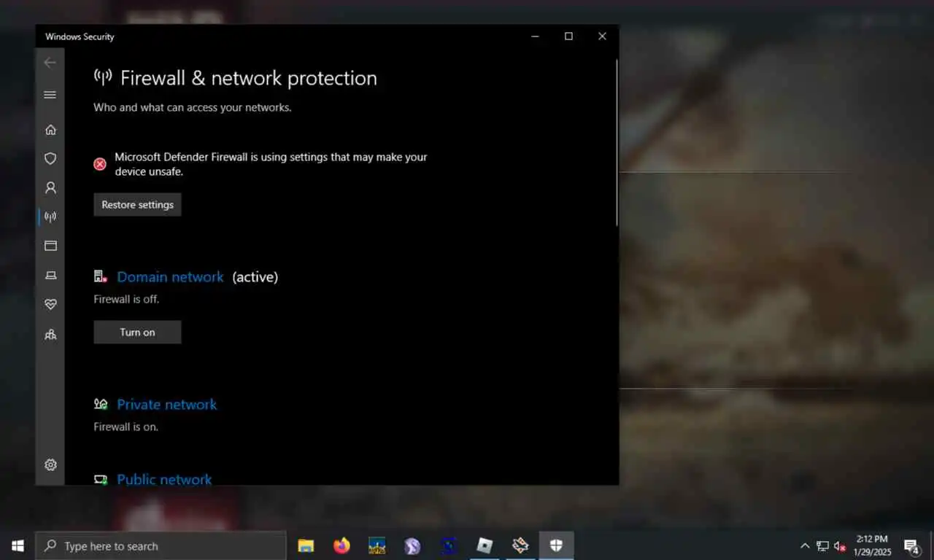Open Device performance & health heart icon

point(50,304)
